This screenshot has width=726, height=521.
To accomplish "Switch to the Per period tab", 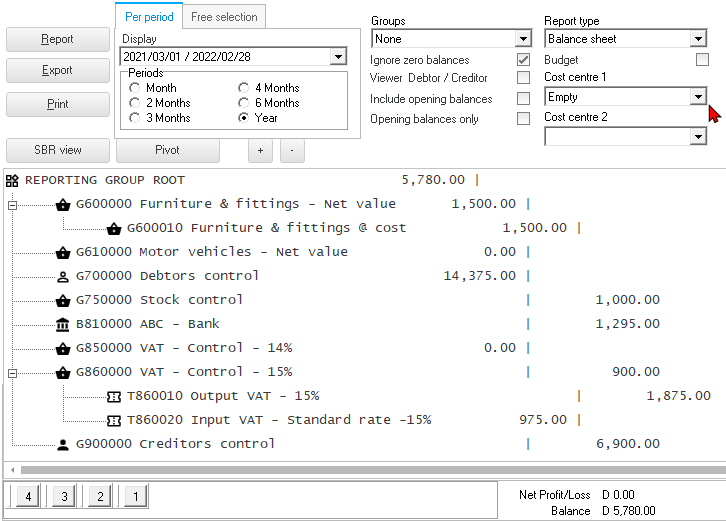I will (x=149, y=17).
